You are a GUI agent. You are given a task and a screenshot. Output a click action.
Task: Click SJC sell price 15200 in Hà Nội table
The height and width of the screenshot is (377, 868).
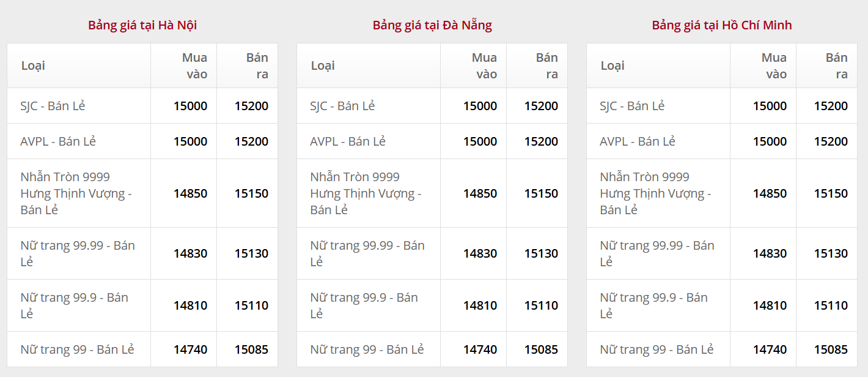[251, 106]
